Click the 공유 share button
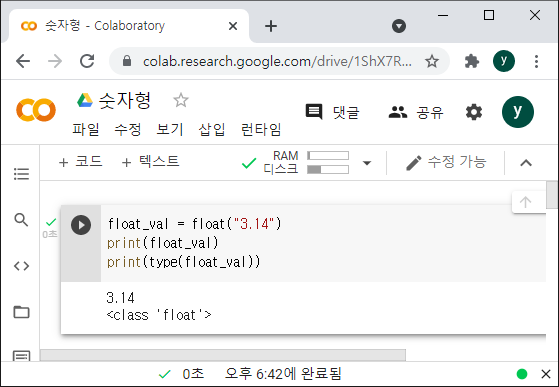 pos(416,113)
